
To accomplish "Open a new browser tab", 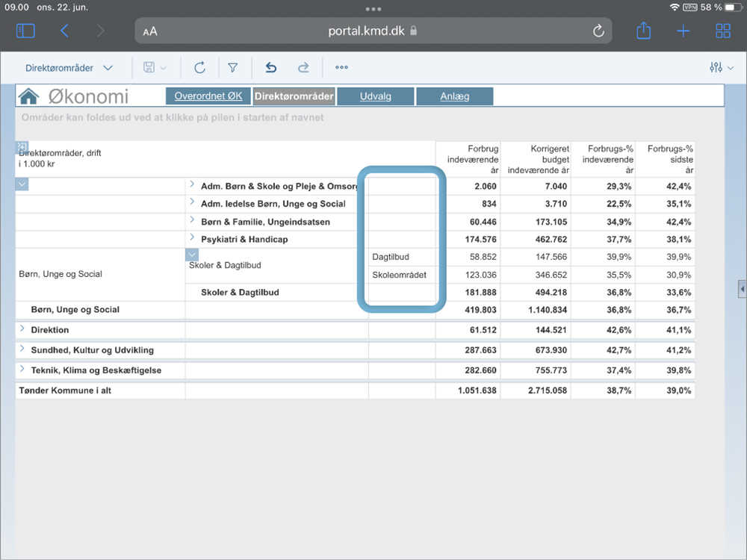I will pyautogui.click(x=683, y=31).
